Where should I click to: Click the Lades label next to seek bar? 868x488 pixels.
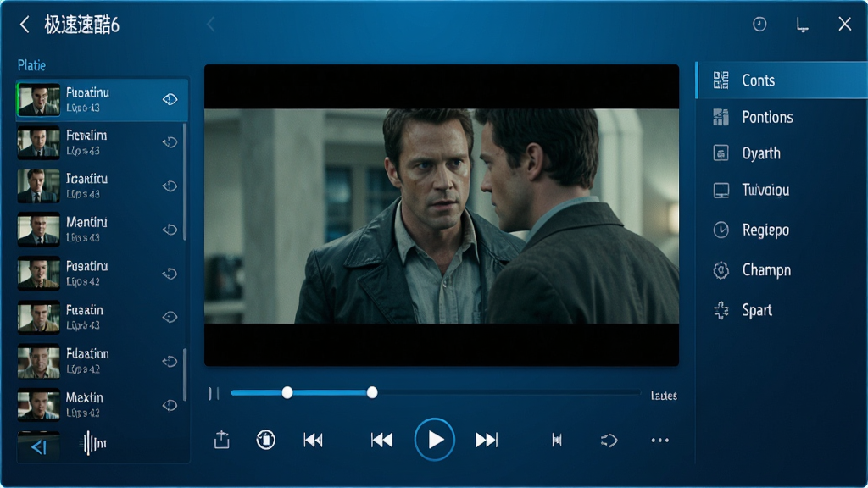click(x=664, y=396)
